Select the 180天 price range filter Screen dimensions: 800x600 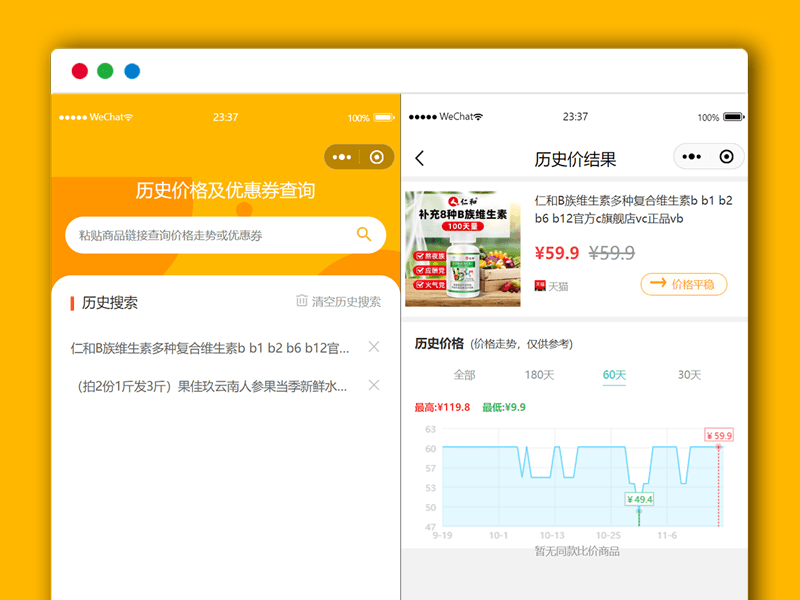(x=539, y=374)
